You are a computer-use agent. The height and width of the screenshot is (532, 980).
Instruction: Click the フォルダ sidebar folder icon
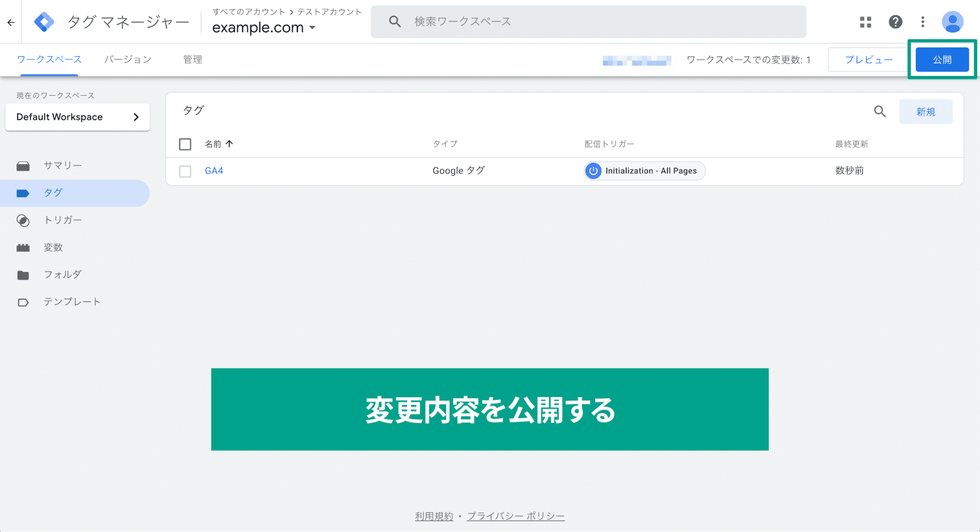click(x=23, y=275)
